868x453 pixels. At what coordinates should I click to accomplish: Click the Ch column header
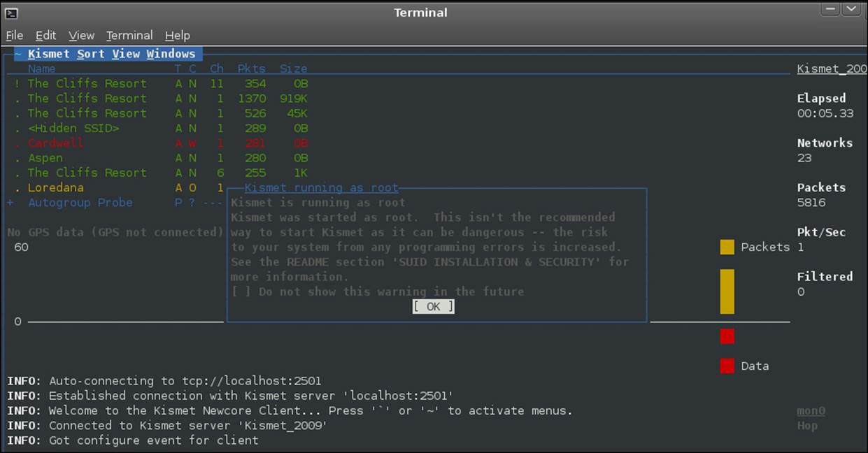[217, 69]
